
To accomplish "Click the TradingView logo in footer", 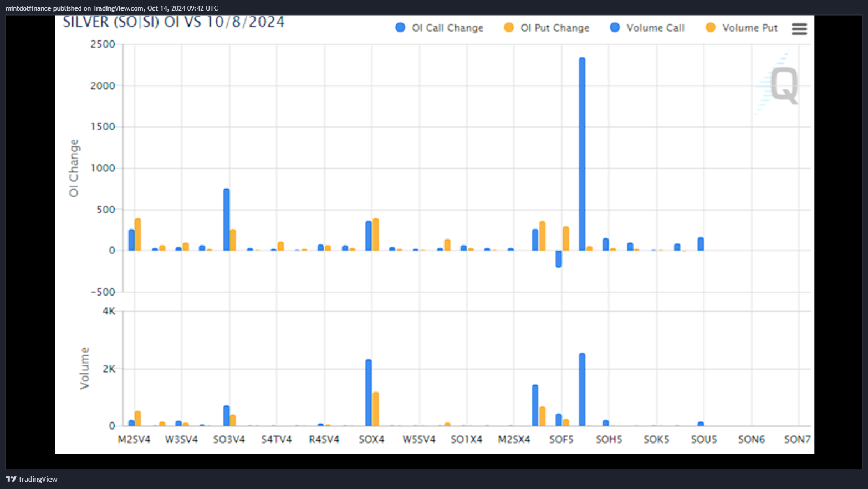I will (x=32, y=479).
